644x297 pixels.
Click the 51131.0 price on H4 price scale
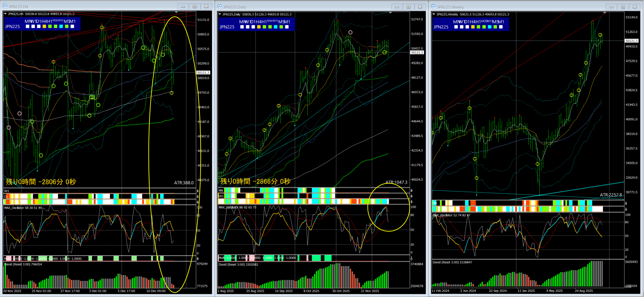click(x=203, y=20)
